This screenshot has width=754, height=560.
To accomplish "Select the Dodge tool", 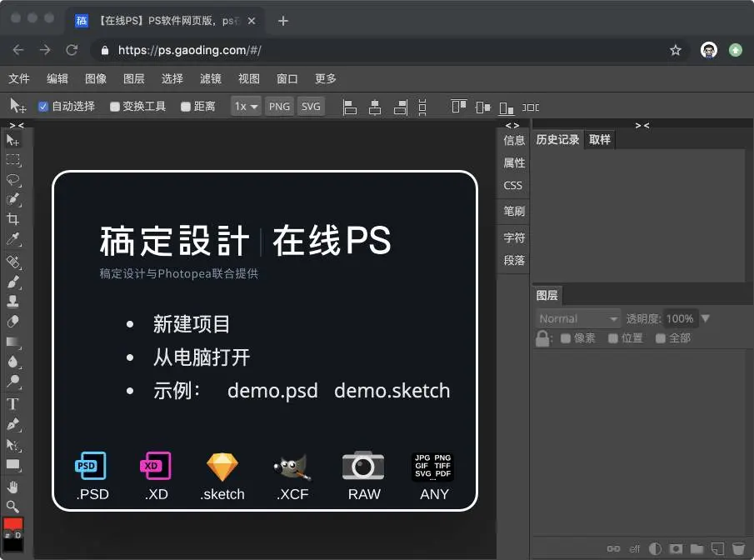I will point(13,382).
